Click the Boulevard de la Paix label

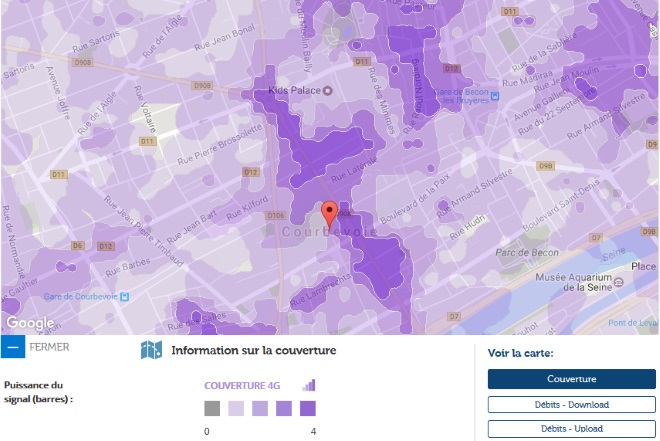click(415, 198)
